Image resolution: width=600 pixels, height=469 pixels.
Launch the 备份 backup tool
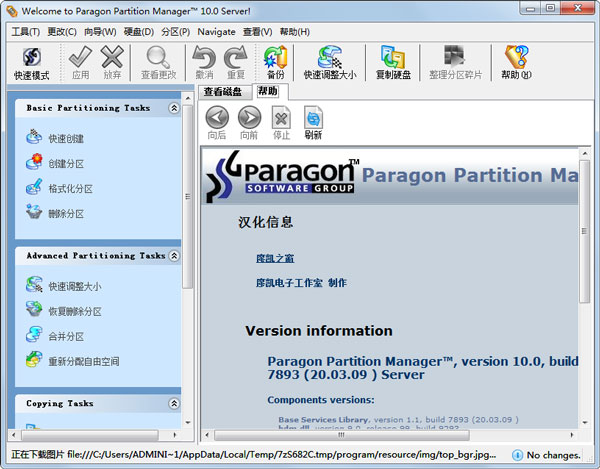(276, 62)
